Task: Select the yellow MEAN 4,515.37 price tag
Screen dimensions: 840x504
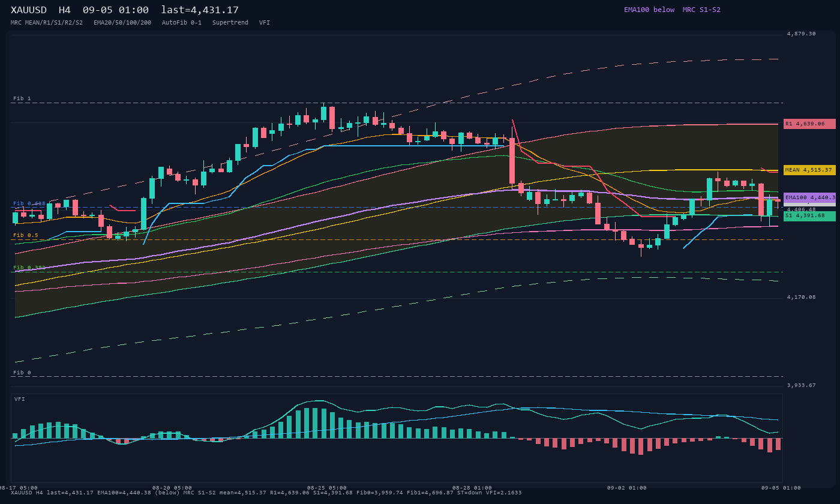Action: (809, 170)
